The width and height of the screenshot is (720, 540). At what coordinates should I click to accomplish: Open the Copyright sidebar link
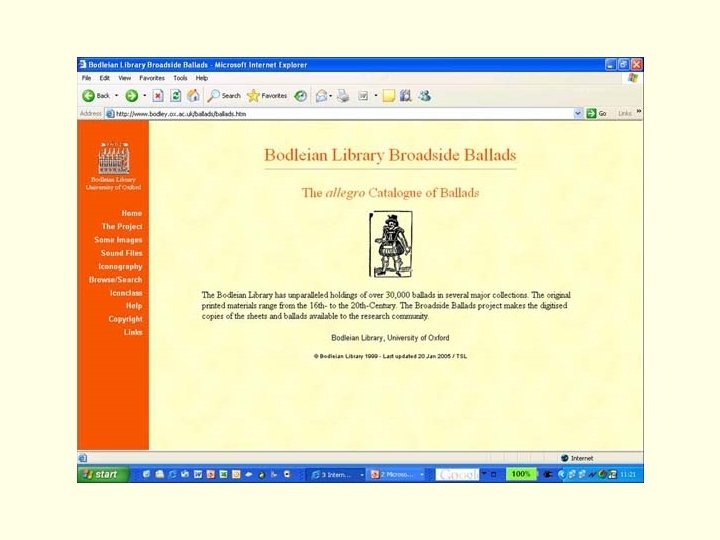(x=125, y=319)
